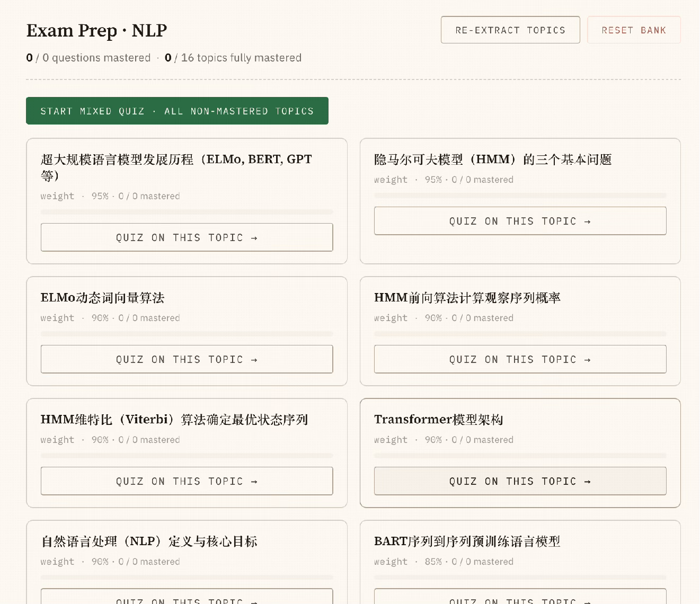Quiz on 超大规模语言模型发展历程 topic

187,237
